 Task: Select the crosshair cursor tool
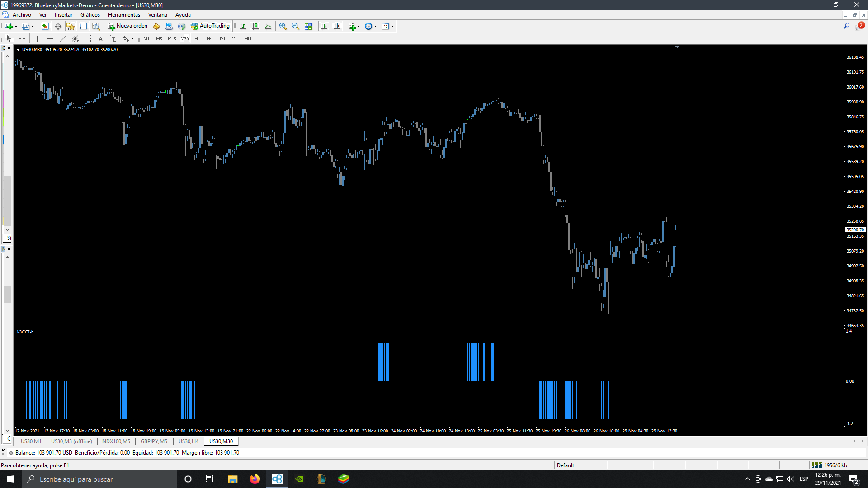[x=22, y=39]
